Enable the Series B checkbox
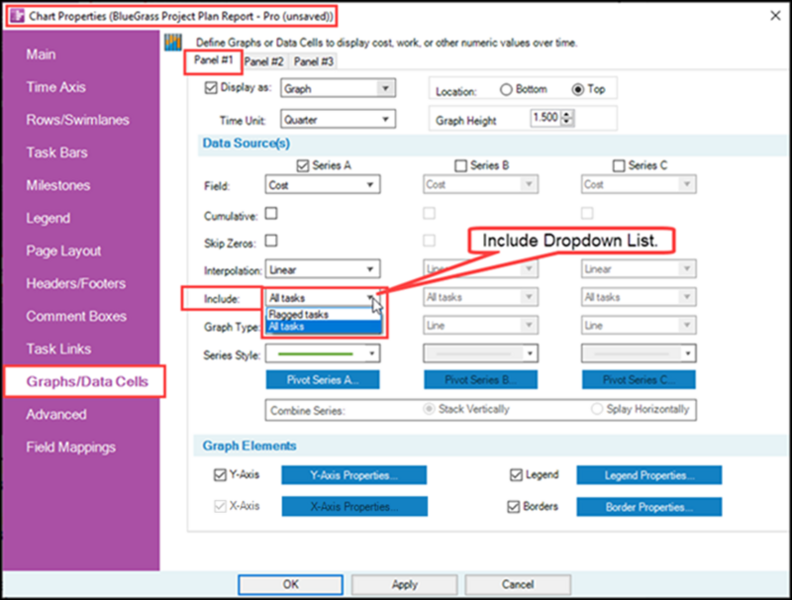 tap(461, 166)
